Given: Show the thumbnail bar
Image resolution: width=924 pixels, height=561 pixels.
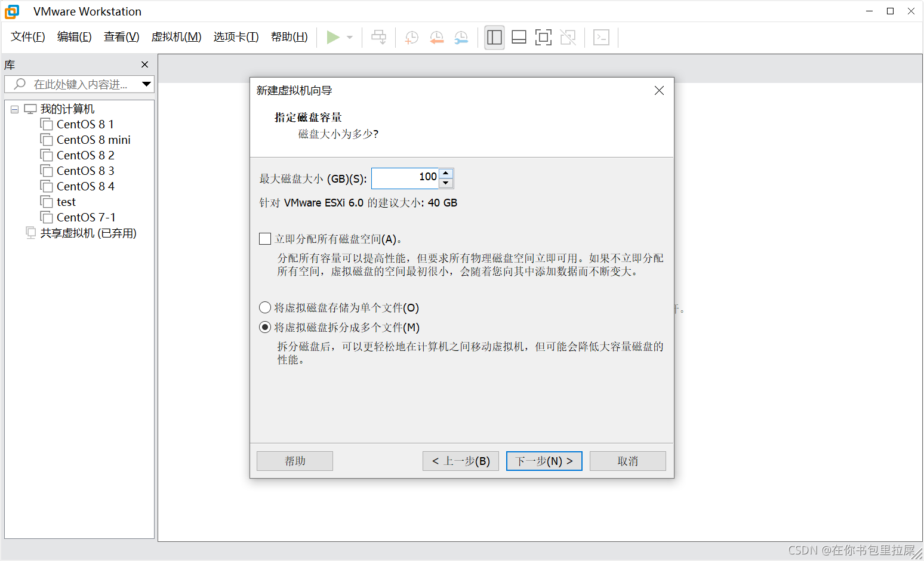Looking at the screenshot, I should [x=519, y=37].
